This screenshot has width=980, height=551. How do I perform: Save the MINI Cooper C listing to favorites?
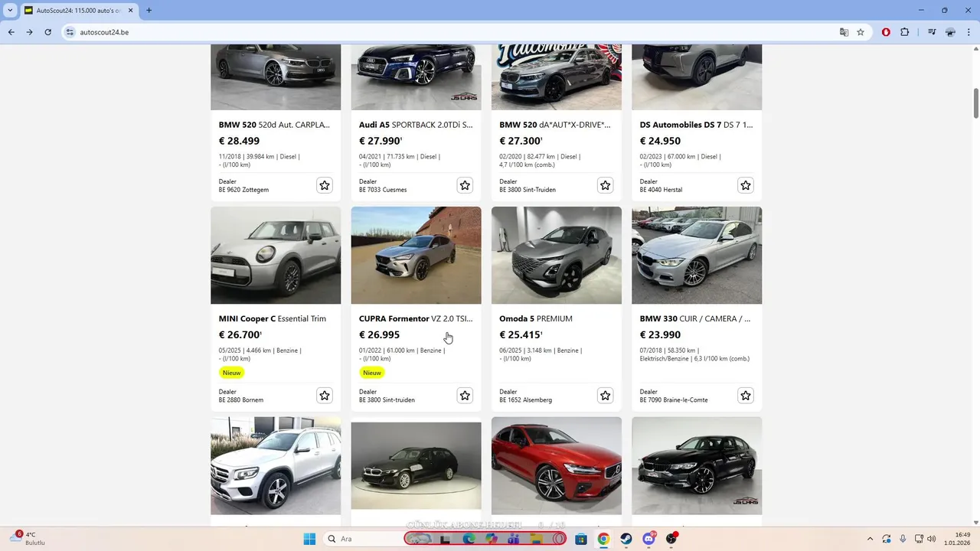tap(325, 396)
